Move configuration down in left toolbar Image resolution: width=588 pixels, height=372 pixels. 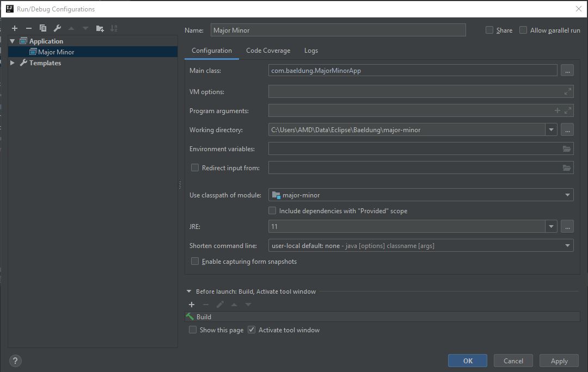click(x=85, y=28)
